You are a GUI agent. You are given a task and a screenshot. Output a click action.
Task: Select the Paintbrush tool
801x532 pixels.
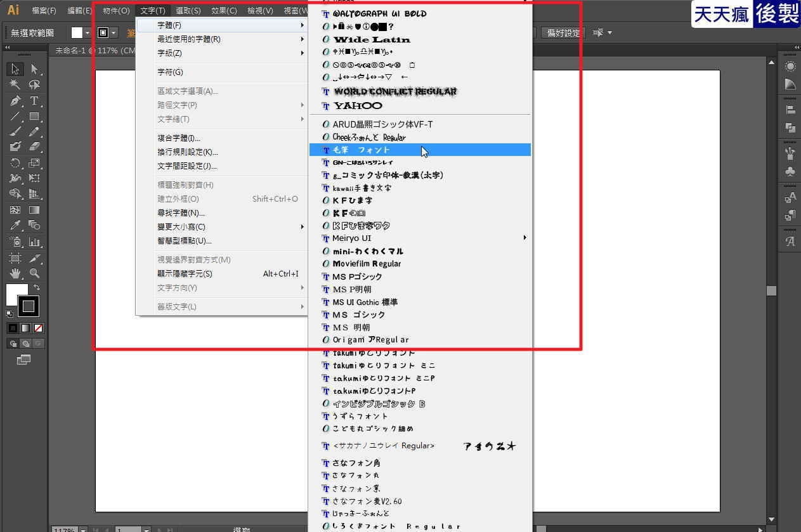(16, 131)
